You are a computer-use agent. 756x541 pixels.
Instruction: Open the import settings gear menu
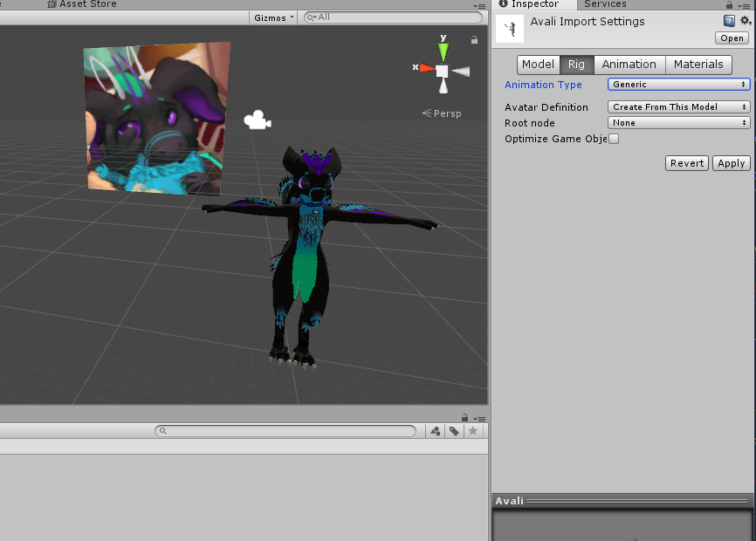pyautogui.click(x=746, y=21)
